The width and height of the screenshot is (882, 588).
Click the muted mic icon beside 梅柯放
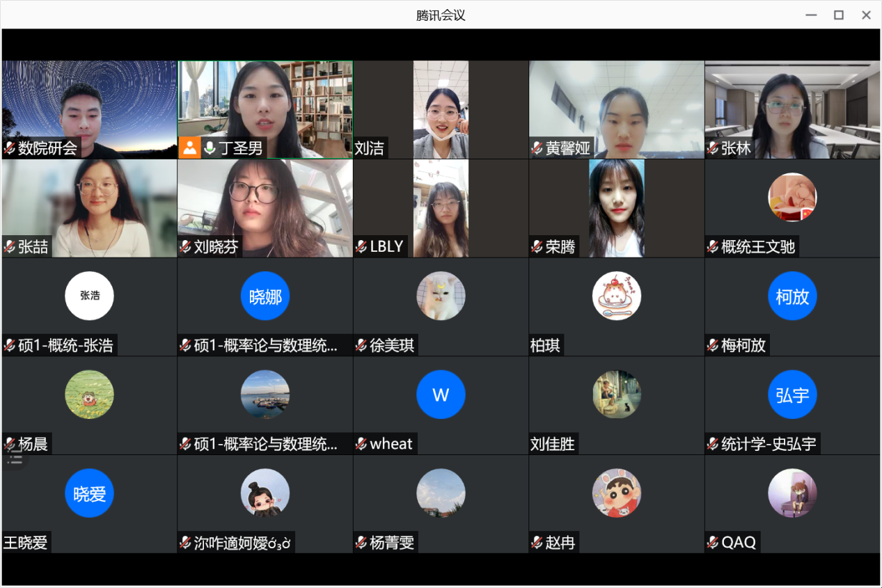coord(713,345)
